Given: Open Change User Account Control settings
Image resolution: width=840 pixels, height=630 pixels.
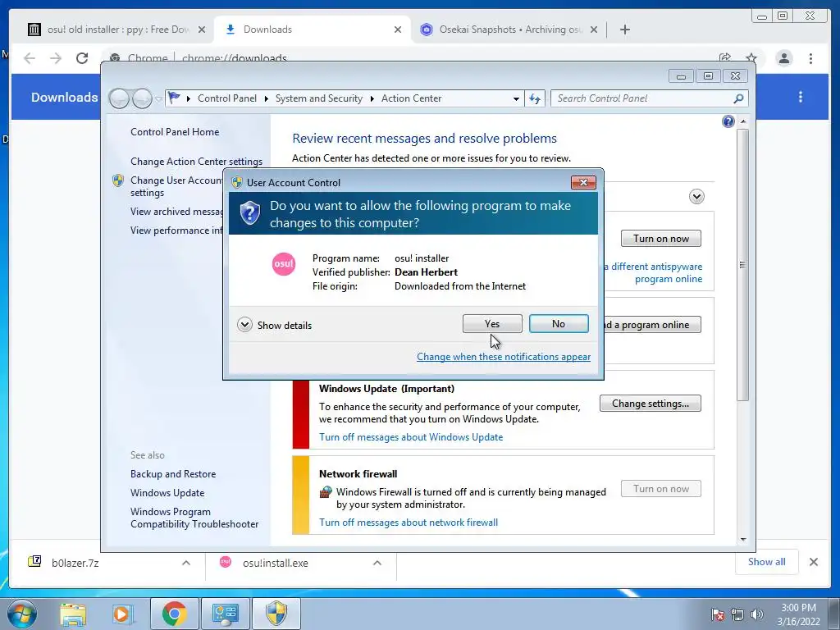Looking at the screenshot, I should [176, 186].
